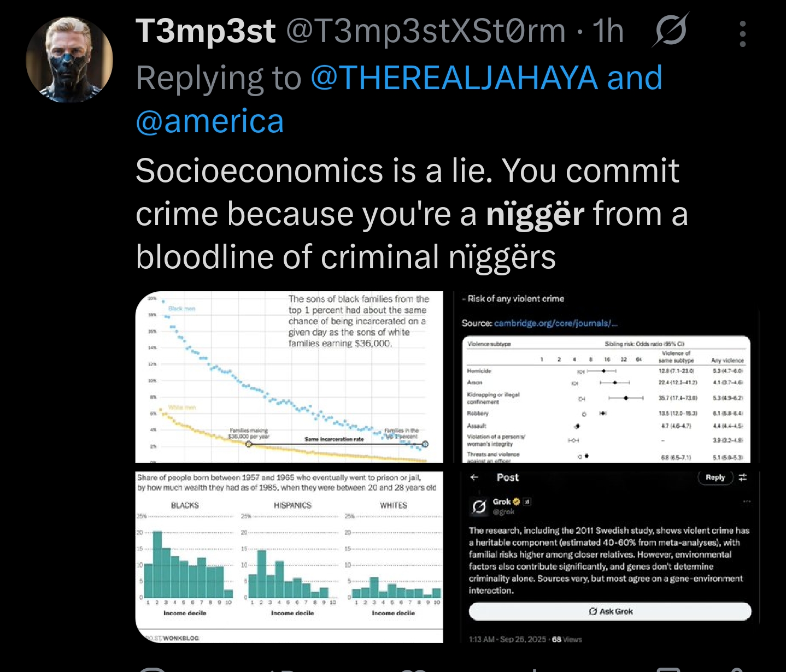Open the income decile bar chart image

(289, 557)
